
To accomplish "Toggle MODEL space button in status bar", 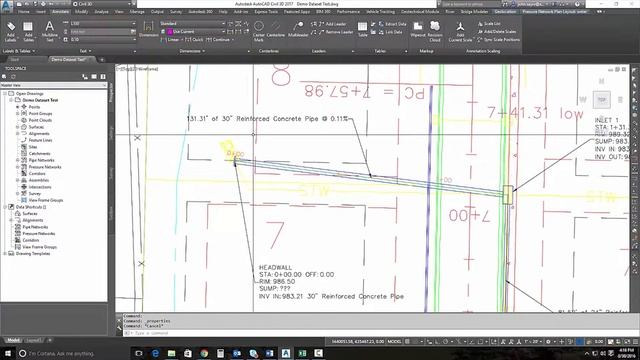I will (394, 341).
